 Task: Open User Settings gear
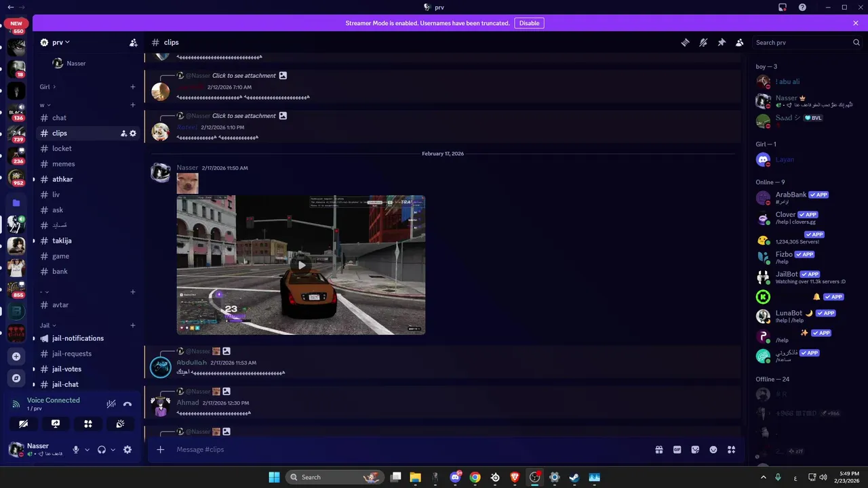pos(127,449)
